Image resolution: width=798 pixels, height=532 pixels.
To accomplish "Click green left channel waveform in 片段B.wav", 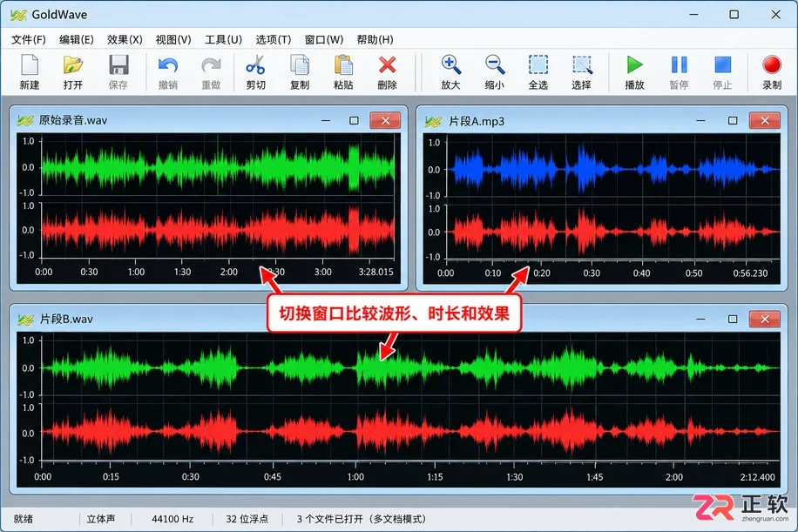I will [410, 367].
